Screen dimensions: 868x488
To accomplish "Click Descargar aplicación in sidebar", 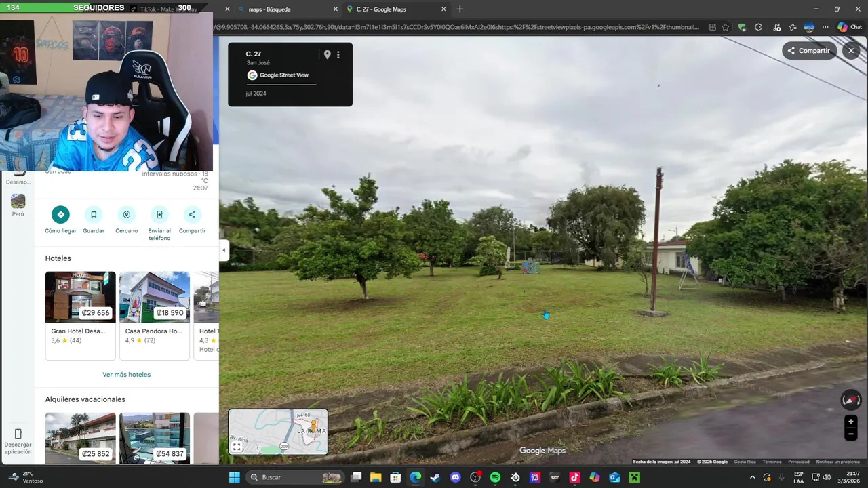I will click(18, 441).
